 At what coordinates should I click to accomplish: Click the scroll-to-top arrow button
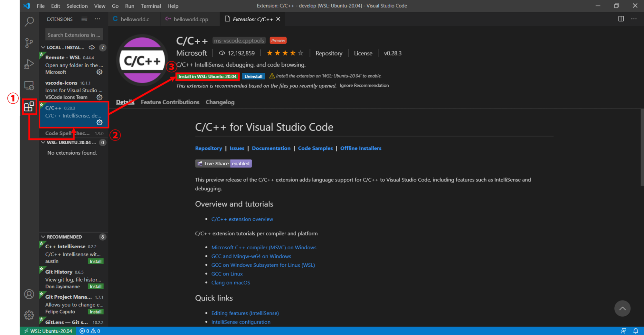click(622, 309)
